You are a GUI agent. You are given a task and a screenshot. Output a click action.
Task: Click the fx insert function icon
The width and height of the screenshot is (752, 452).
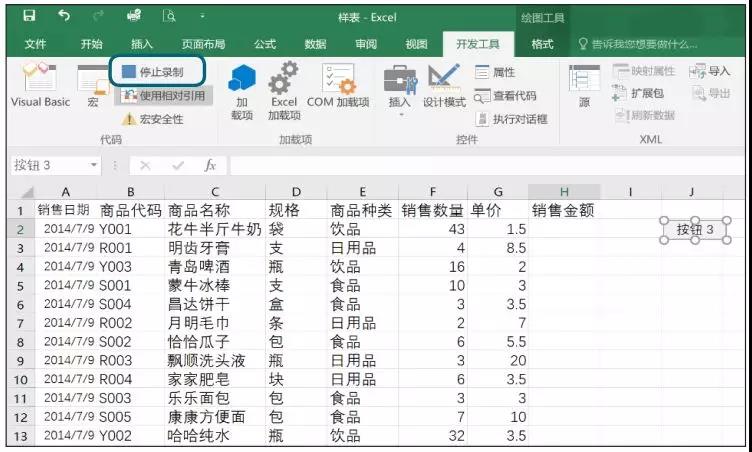point(210,166)
